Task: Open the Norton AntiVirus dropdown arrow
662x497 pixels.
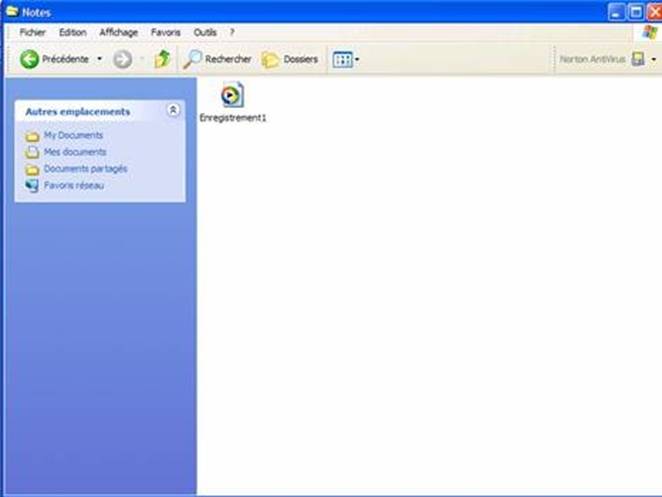Action: click(654, 60)
